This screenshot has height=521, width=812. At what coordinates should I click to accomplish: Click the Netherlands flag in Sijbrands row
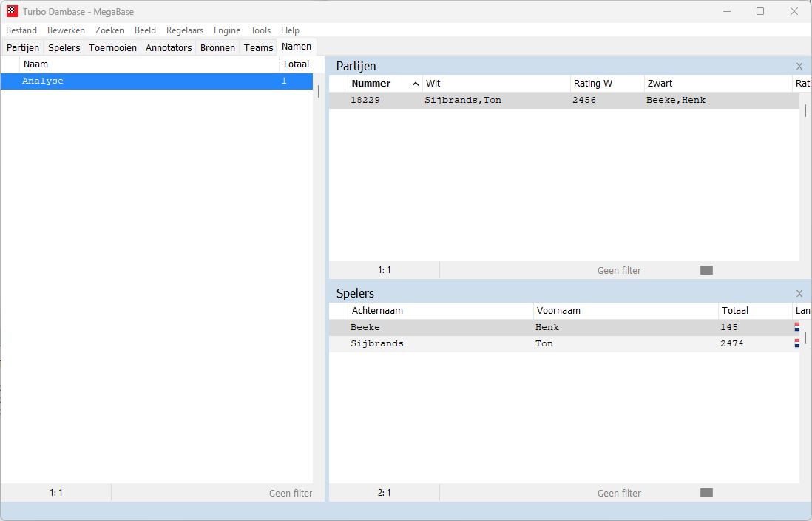coord(797,343)
